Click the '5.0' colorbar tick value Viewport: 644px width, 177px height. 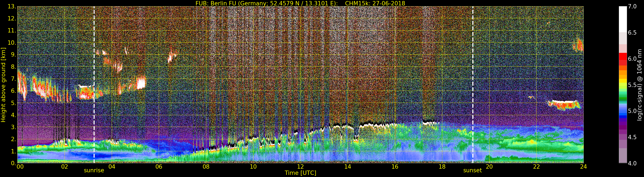pyautogui.click(x=632, y=111)
